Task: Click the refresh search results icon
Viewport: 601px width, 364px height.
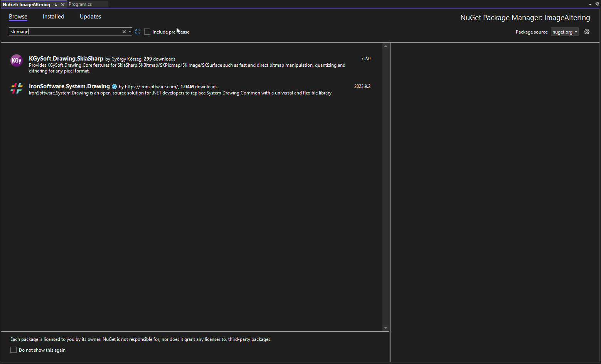Action: 138,32
